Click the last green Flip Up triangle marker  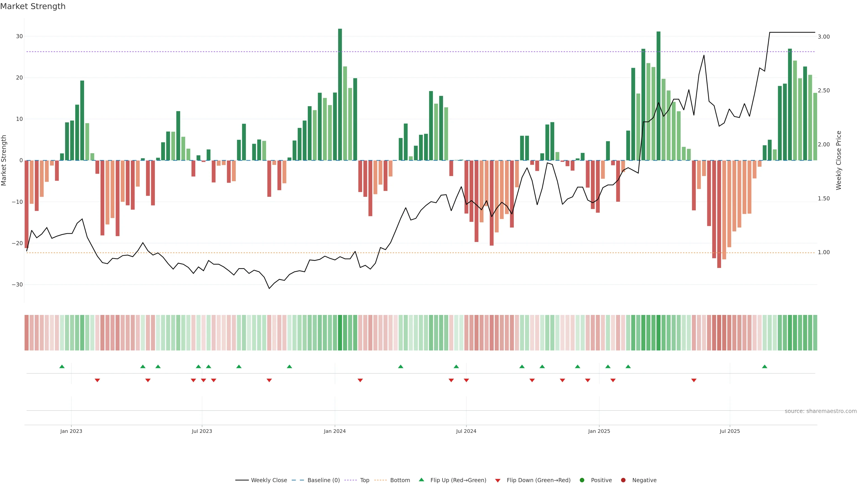pyautogui.click(x=764, y=366)
